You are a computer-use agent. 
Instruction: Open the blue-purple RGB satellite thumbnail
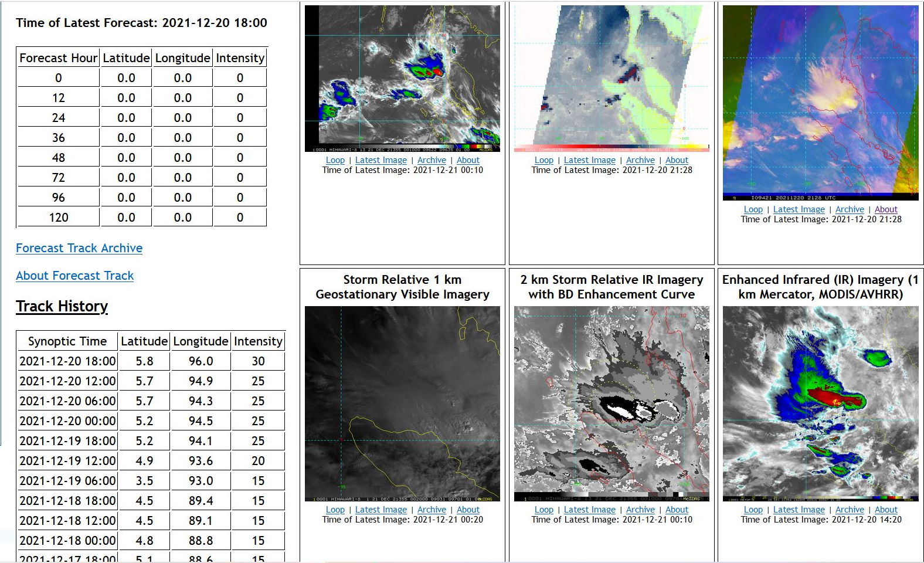[820, 103]
